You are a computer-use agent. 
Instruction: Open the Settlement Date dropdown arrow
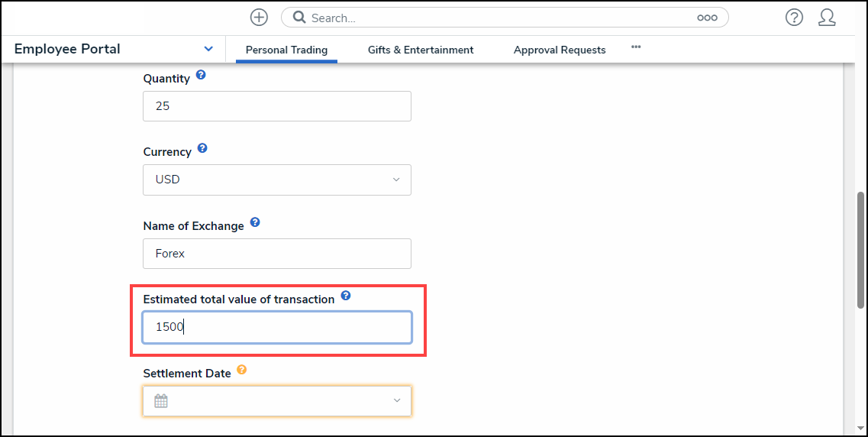click(396, 401)
